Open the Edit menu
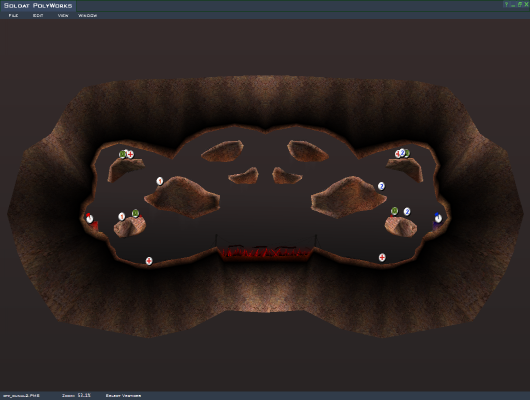530x400 pixels. (x=38, y=16)
